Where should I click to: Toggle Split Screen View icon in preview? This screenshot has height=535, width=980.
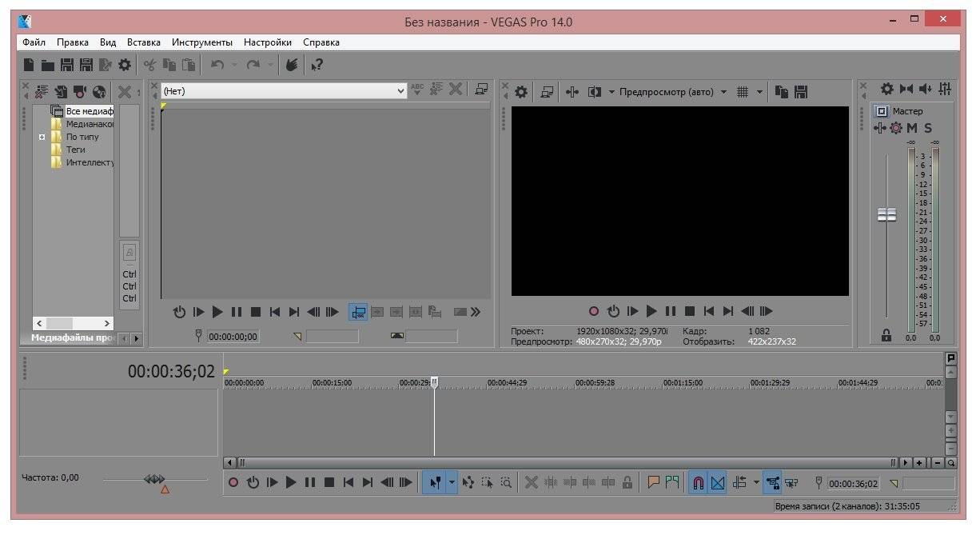point(595,92)
